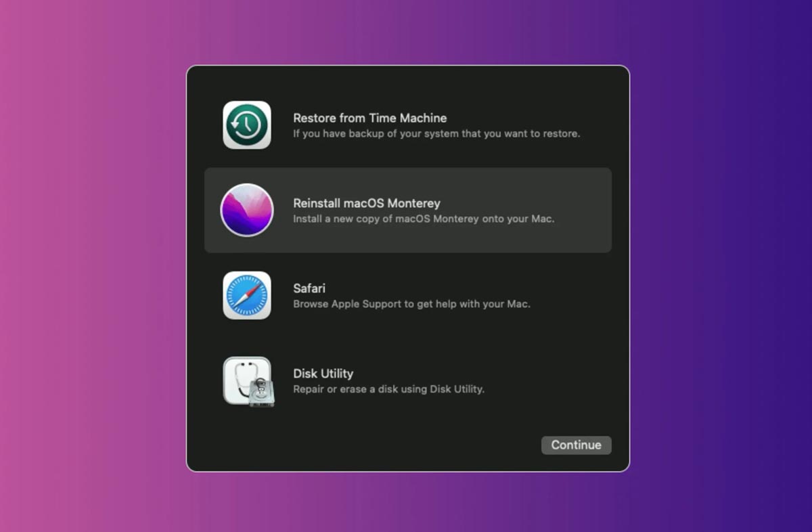Click "Repair or erase a disk" description
Image resolution: width=812 pixels, height=532 pixels.
(389, 389)
